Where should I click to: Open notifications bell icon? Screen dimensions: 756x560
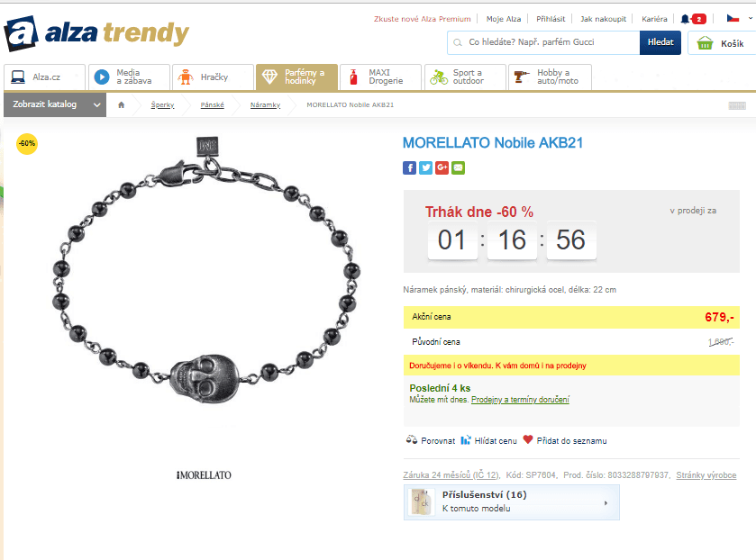point(685,19)
